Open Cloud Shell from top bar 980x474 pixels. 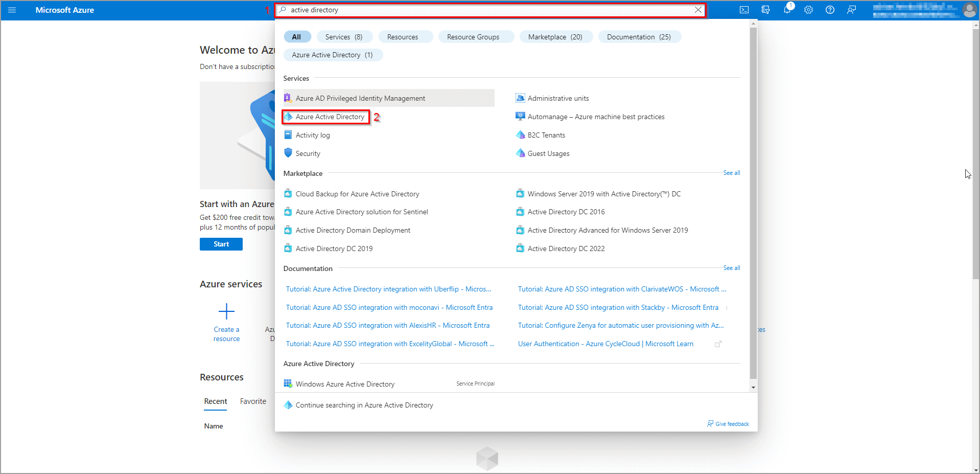[744, 10]
